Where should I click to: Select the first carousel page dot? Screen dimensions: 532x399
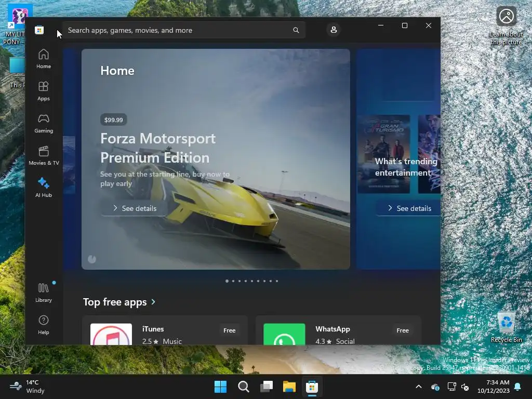pyautogui.click(x=227, y=281)
